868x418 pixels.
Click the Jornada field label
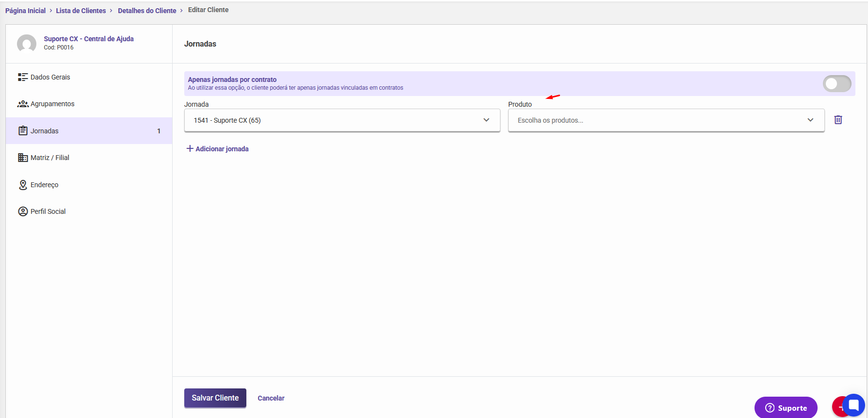tap(196, 104)
